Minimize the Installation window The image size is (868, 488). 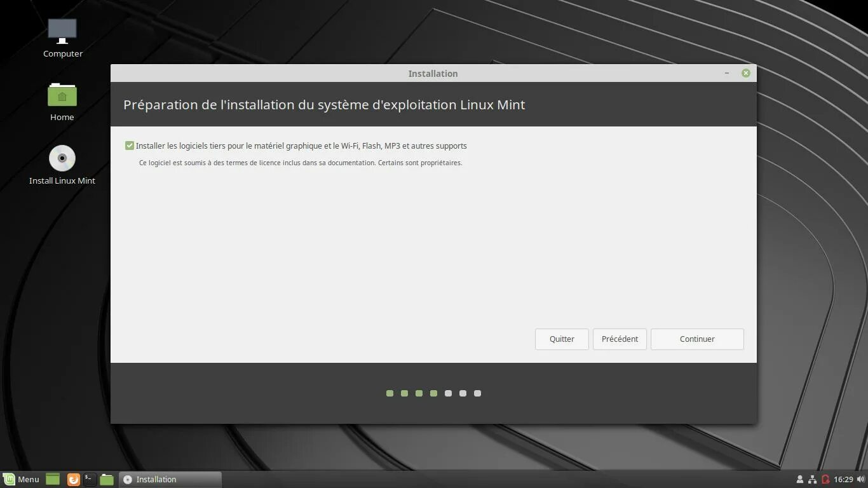pyautogui.click(x=727, y=73)
